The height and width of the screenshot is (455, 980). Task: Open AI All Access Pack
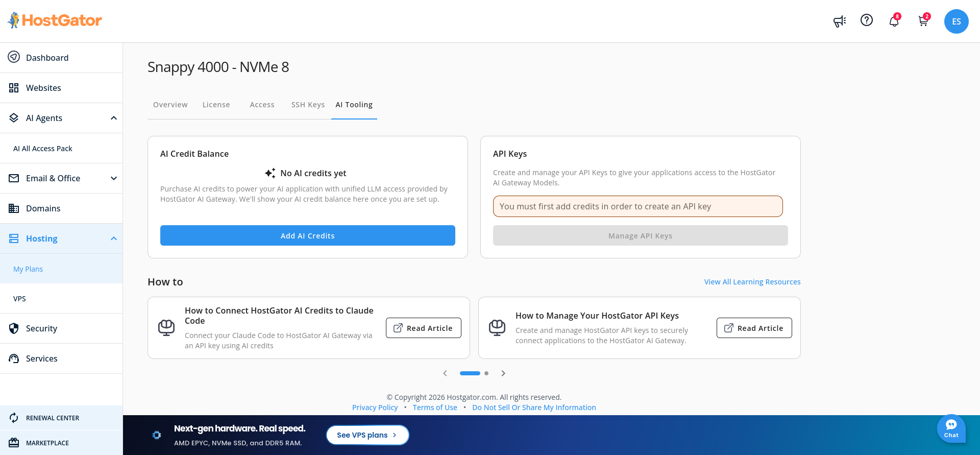coord(61,149)
